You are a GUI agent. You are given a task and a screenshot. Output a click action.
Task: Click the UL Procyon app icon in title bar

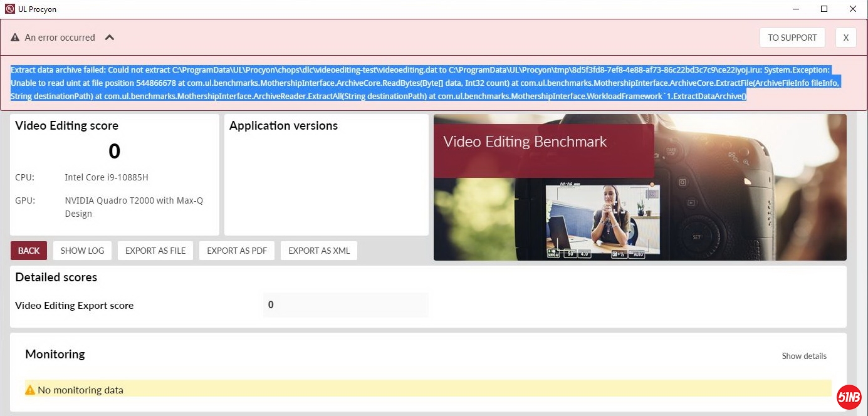pos(9,9)
